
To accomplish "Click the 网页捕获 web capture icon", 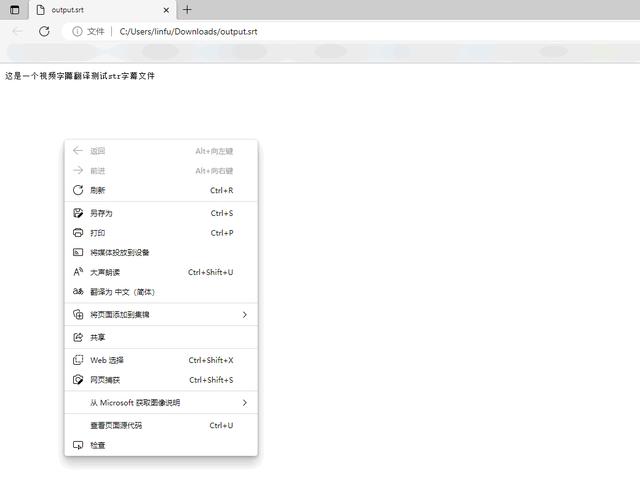I will tap(78, 380).
